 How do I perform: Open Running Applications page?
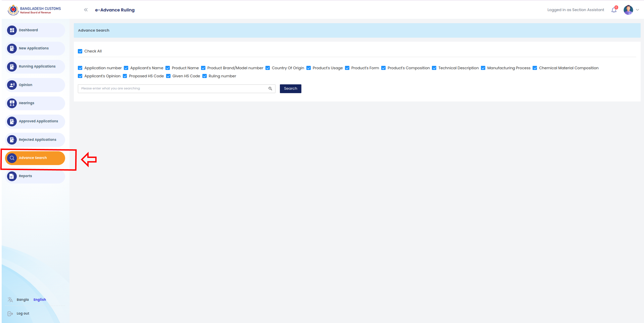(35, 67)
